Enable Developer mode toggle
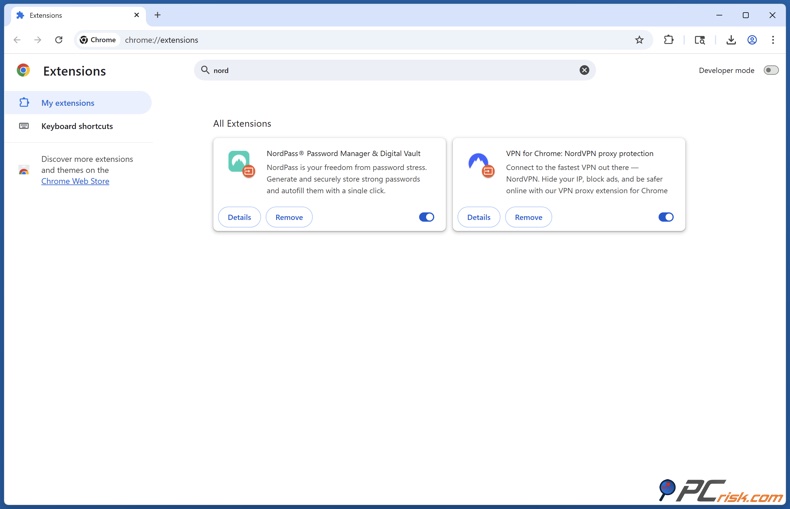Screen dimensions: 790x509 (x=770, y=70)
